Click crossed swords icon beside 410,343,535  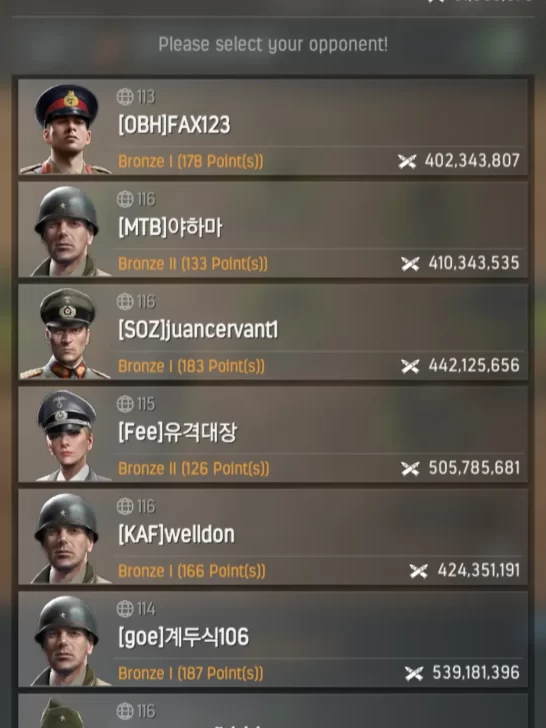click(x=410, y=264)
